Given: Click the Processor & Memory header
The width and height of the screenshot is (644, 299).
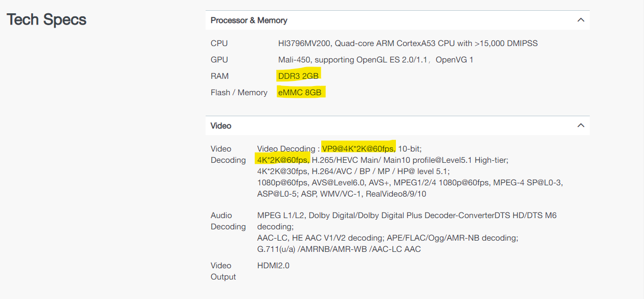Looking at the screenshot, I should tap(397, 20).
